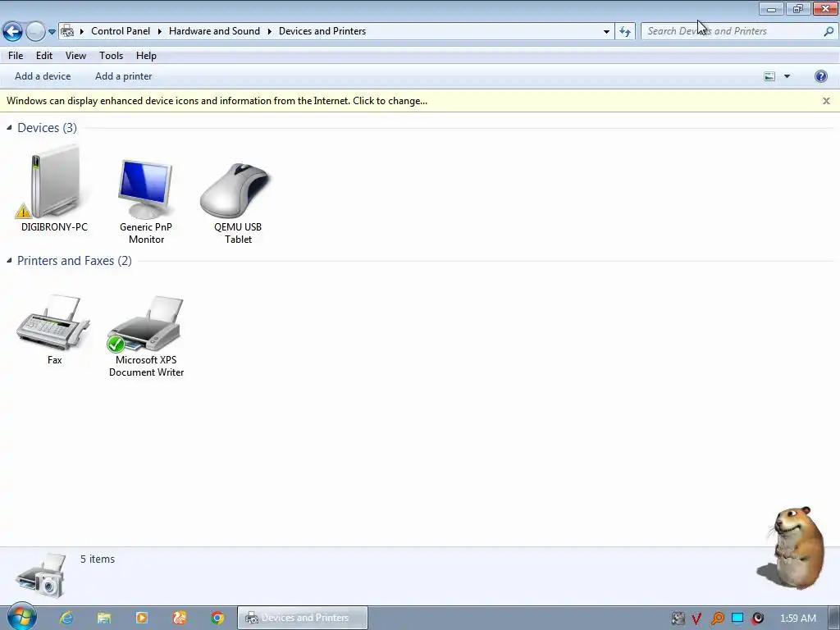The height and width of the screenshot is (630, 840).
Task: Dismiss the yellow information bar
Action: [826, 101]
